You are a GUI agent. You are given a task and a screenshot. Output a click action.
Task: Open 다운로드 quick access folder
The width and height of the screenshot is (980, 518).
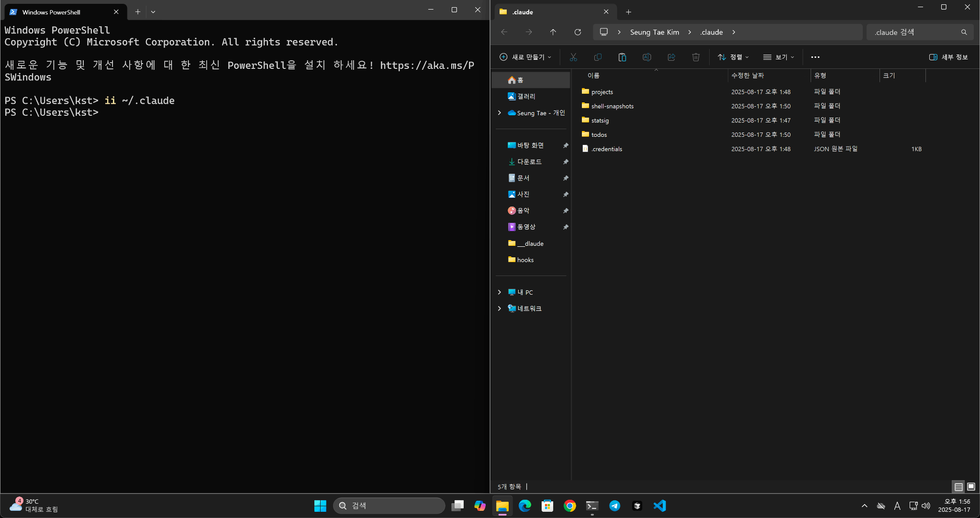[531, 162]
